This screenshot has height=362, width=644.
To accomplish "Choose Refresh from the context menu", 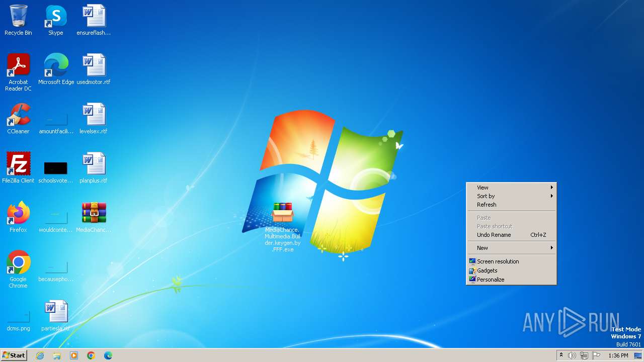I will (x=511, y=205).
